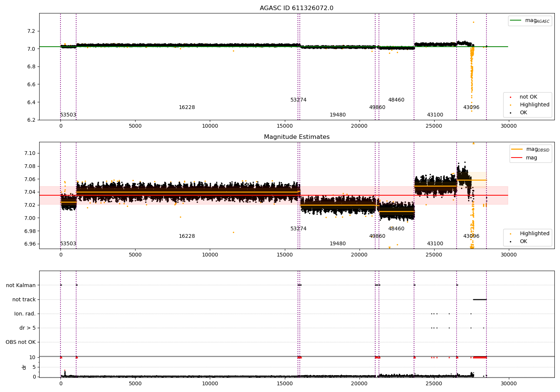
Task: Click obsid label 16228 in AGASC ID plot
Action: pos(187,108)
